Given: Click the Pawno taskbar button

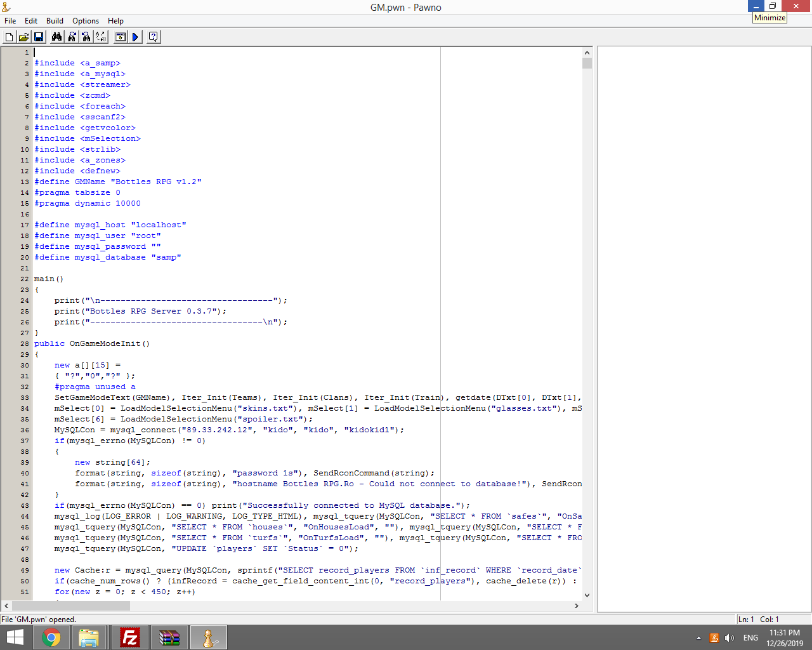Looking at the screenshot, I should tap(209, 637).
